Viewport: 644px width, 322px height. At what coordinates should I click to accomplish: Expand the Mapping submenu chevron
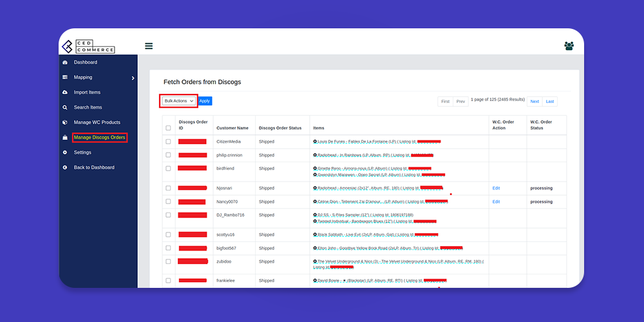[x=133, y=78]
